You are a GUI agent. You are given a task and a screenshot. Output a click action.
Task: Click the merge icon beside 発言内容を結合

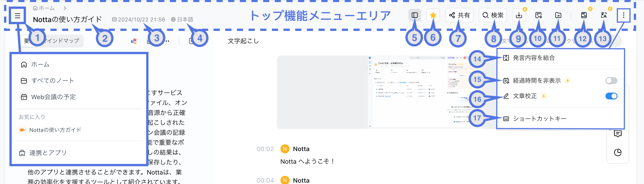(506, 58)
